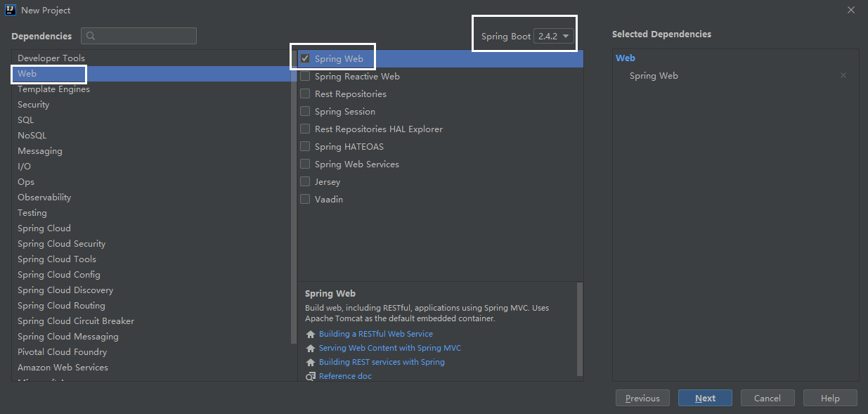
Task: Focus the Dependencies search field
Action: [138, 36]
